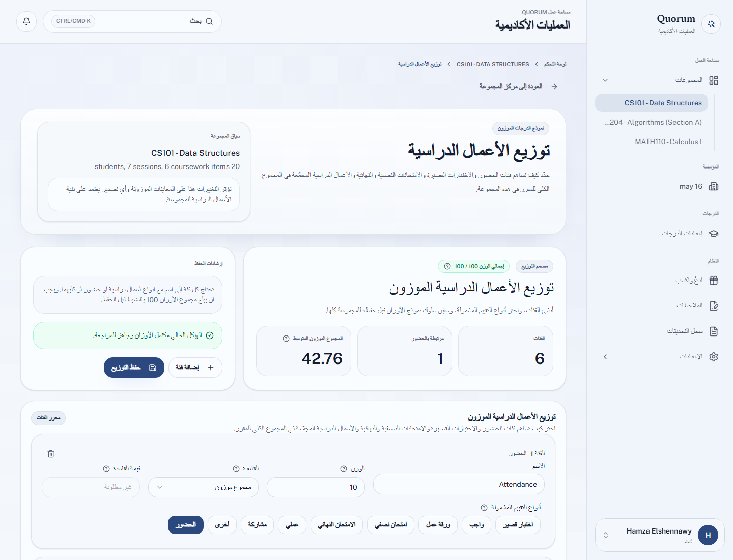Toggle the الامتحان النهائي type chip
Image resolution: width=733 pixels, height=560 pixels.
336,525
